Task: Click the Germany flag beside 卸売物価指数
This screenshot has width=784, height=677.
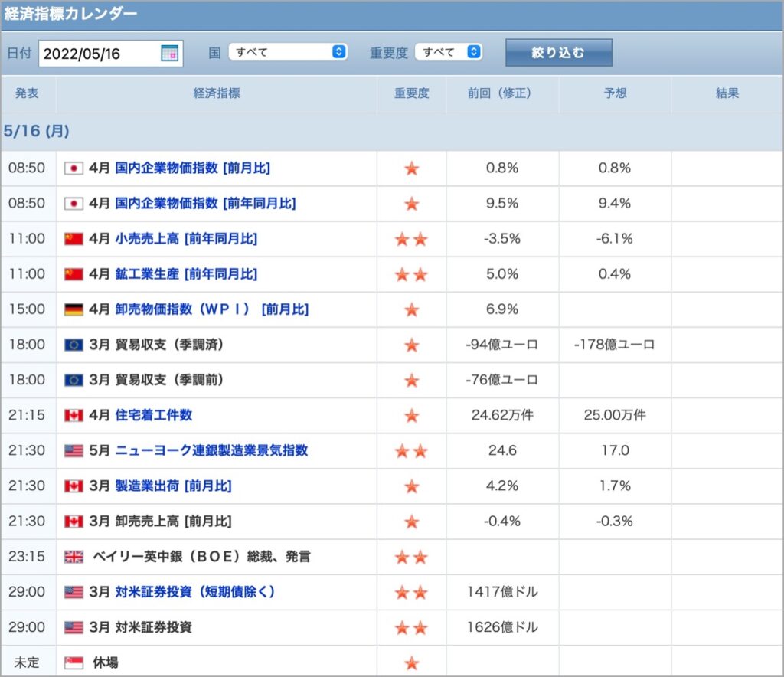Action: (x=73, y=309)
